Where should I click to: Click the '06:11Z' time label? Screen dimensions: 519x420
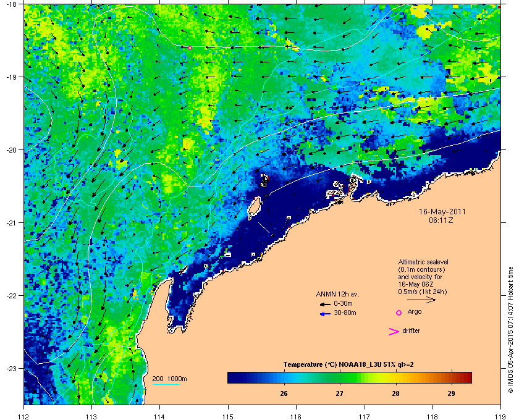click(441, 220)
